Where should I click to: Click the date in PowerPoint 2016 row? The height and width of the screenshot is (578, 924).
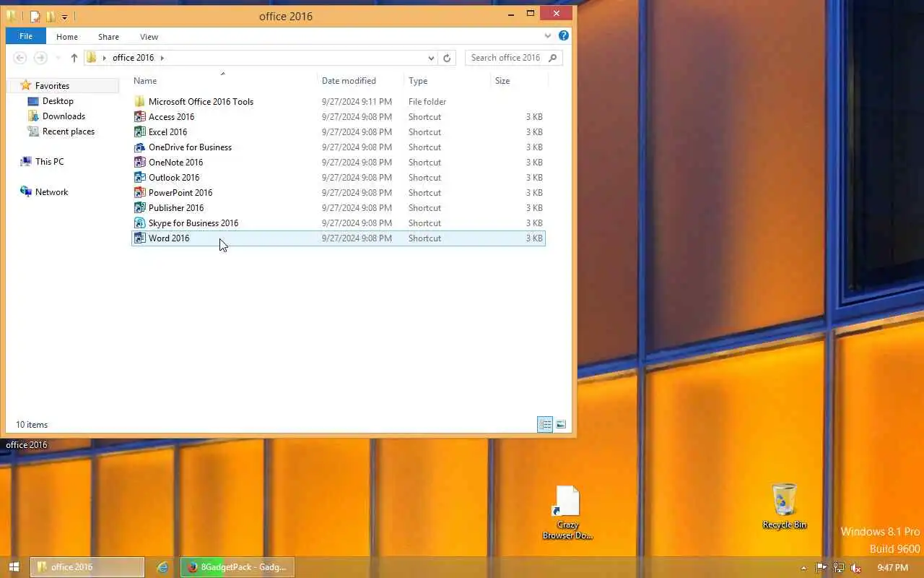click(x=357, y=193)
